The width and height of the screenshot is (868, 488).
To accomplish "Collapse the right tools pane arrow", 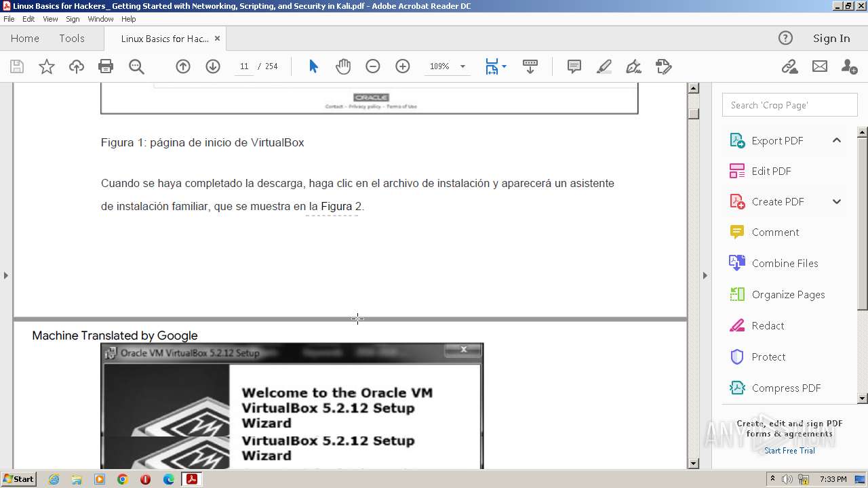I will point(705,275).
